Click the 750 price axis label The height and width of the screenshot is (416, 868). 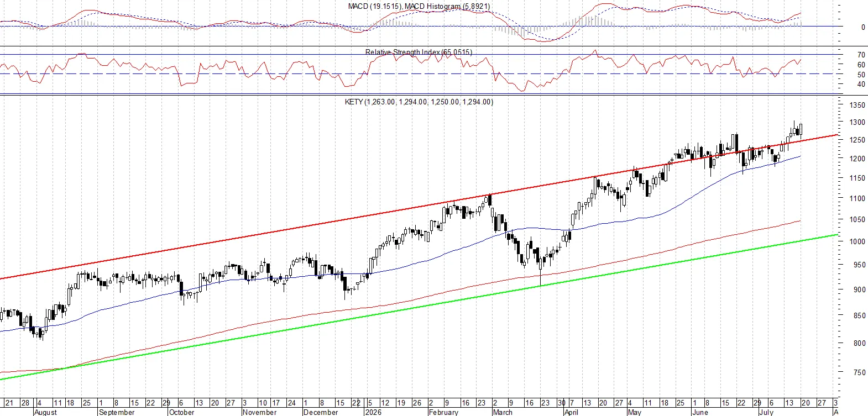860,372
